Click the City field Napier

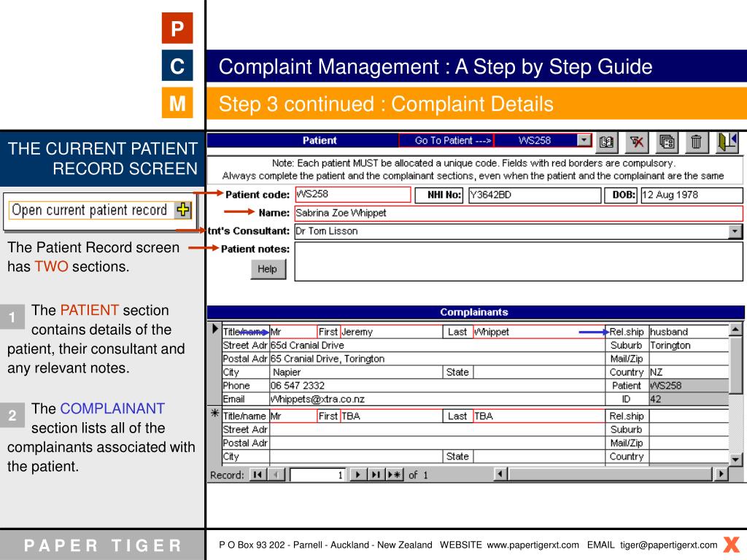click(356, 372)
